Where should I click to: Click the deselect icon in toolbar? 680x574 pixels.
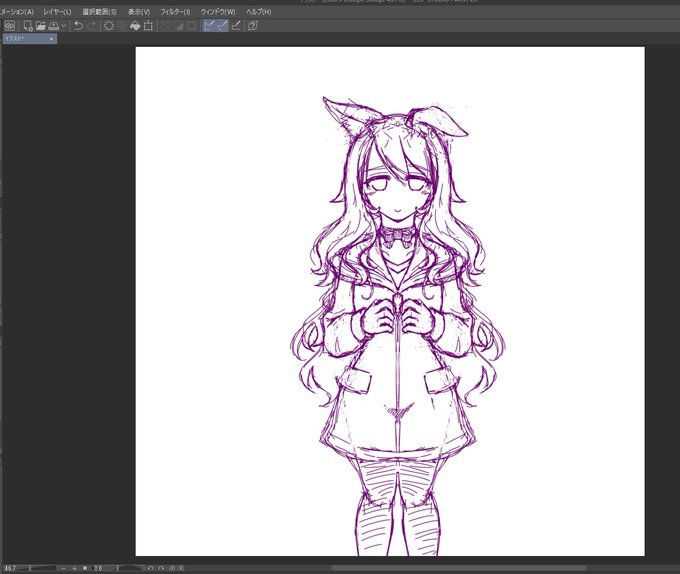click(x=165, y=26)
